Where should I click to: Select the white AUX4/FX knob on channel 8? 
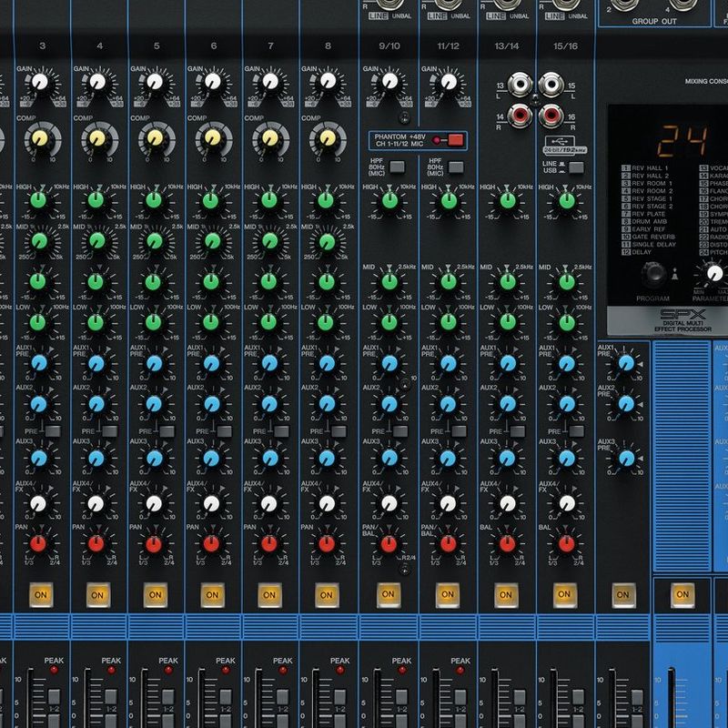327,502
